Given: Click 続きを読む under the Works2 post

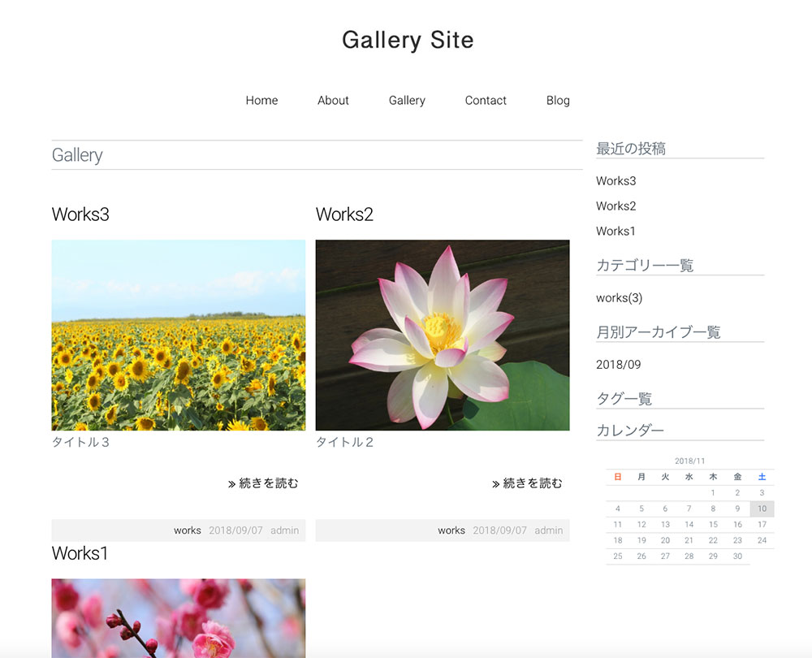Looking at the screenshot, I should point(528,483).
